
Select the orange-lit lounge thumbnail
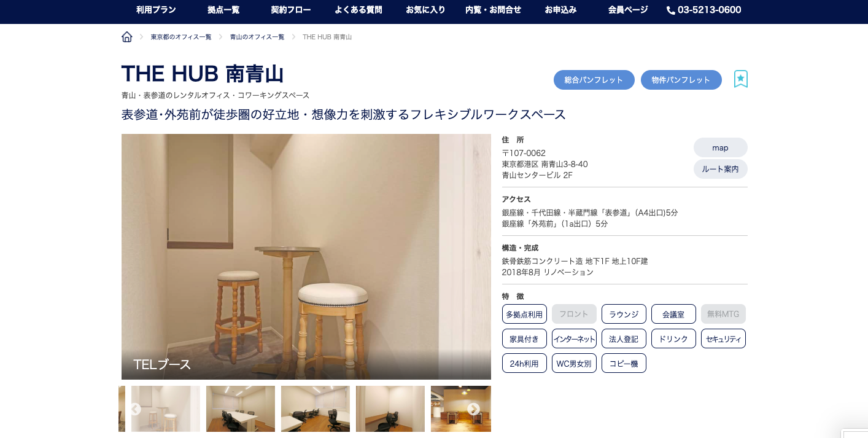[x=461, y=409]
